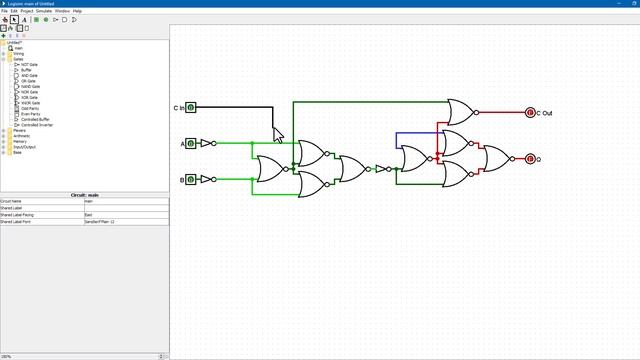Show the simulation hierarchy view icon
The height and width of the screenshot is (360, 640).
(11, 28)
